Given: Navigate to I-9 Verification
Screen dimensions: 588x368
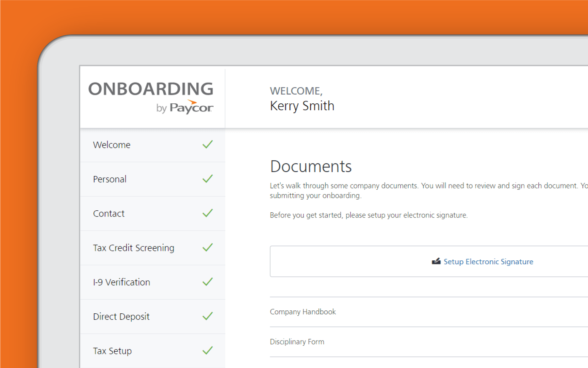Looking at the screenshot, I should point(153,282).
